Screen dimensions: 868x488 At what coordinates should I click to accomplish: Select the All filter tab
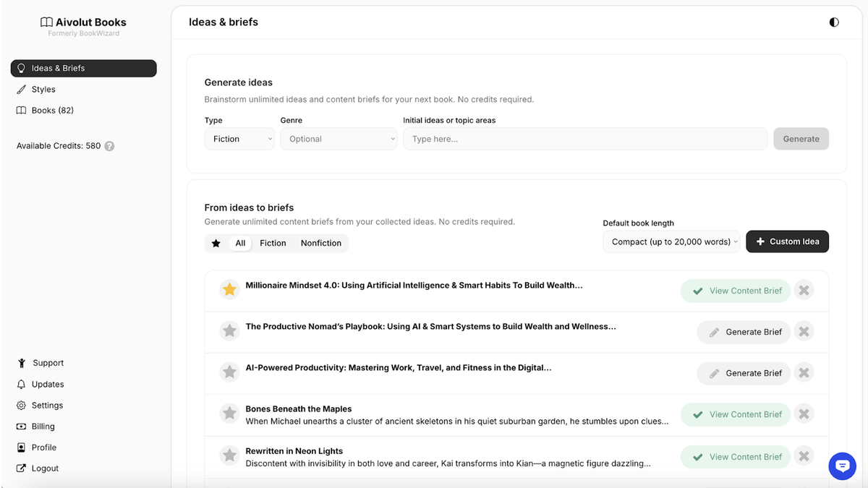coord(240,244)
